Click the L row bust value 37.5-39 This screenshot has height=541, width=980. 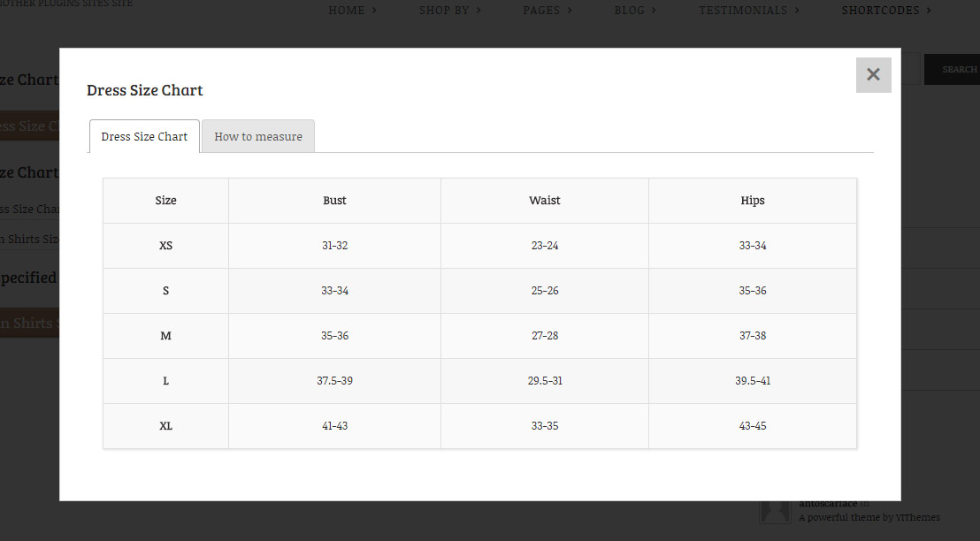(334, 381)
